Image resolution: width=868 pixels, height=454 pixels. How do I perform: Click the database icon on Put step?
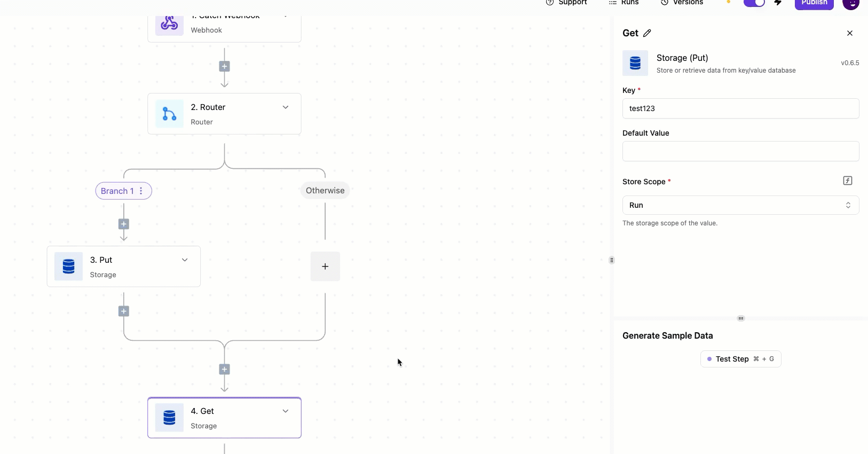pyautogui.click(x=69, y=267)
